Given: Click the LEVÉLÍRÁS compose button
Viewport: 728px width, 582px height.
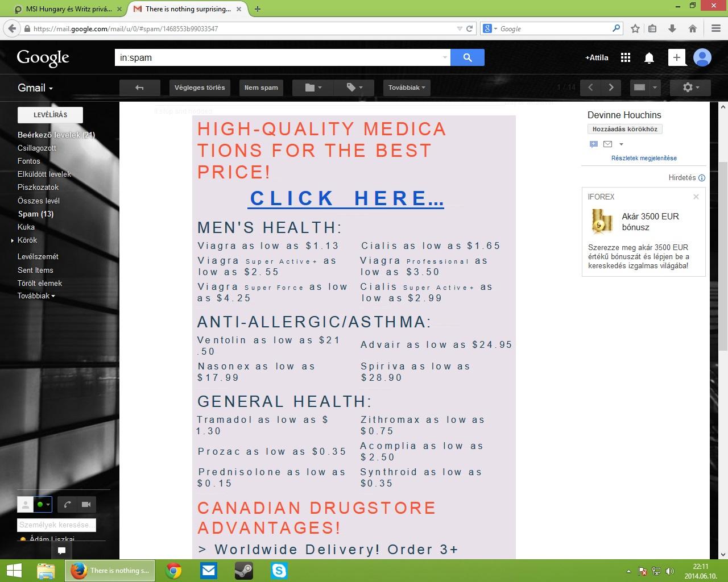Looking at the screenshot, I should [x=50, y=115].
